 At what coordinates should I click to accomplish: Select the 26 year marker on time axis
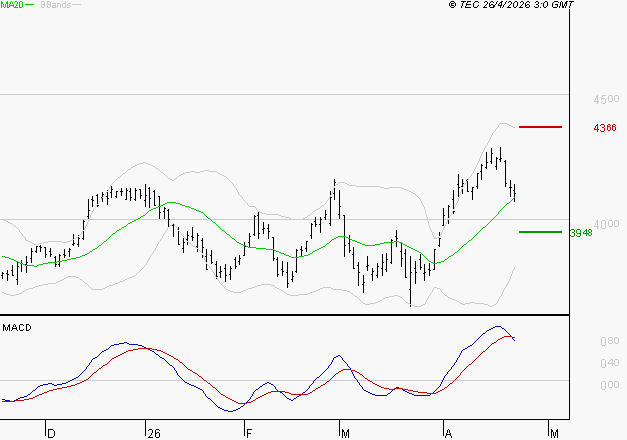[x=154, y=434]
